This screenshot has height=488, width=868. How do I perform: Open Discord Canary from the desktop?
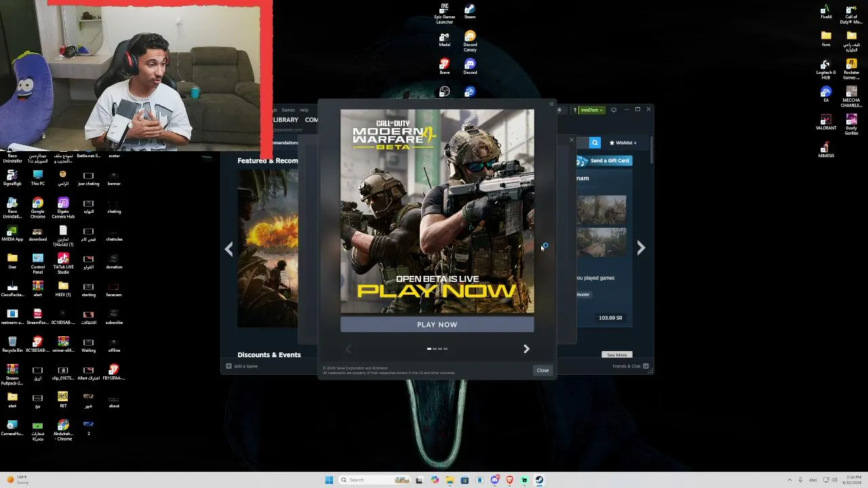tap(470, 41)
